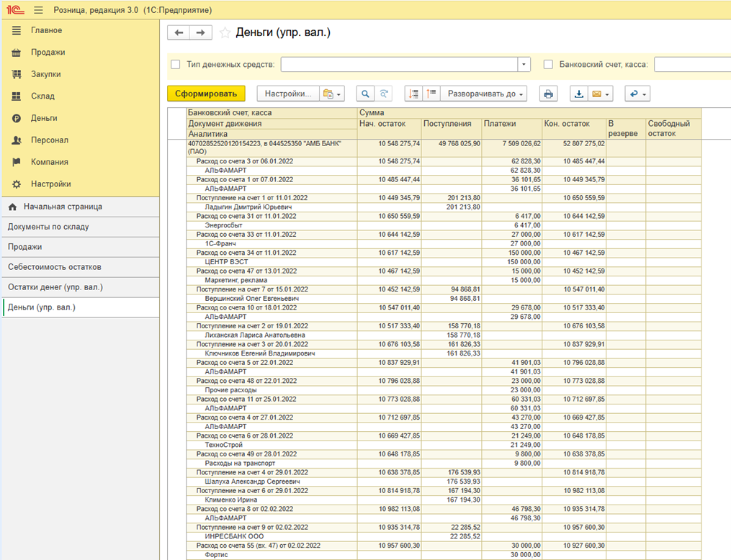Open the Продажи section in sidebar
The image size is (731, 560).
[48, 52]
